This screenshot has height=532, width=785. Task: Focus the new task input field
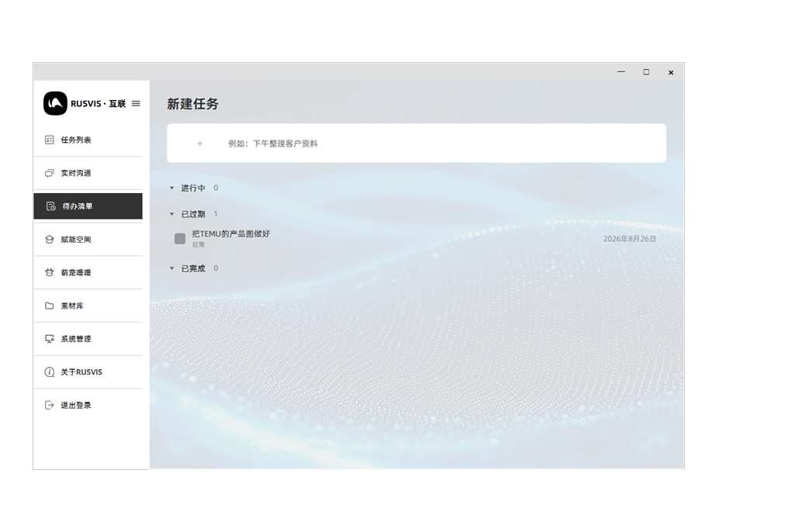click(417, 143)
